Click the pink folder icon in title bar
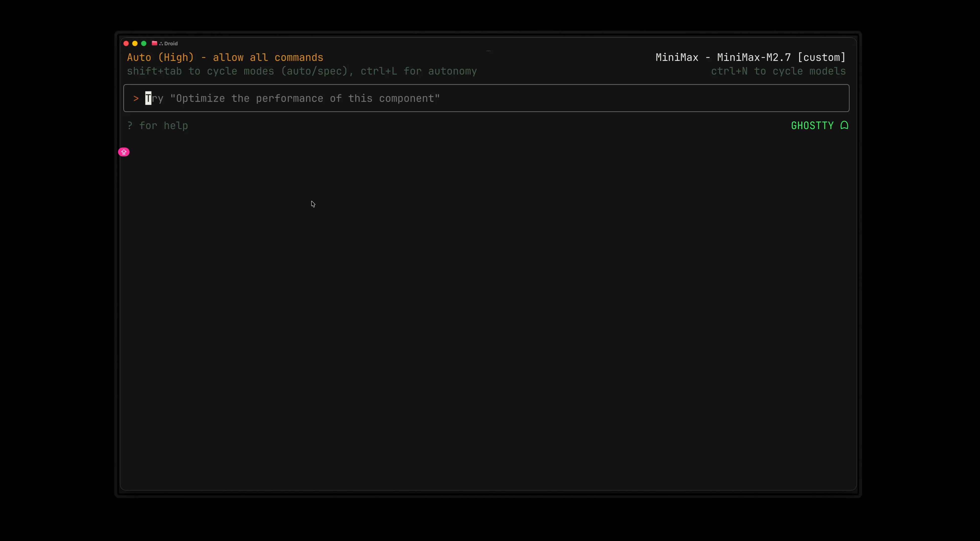The image size is (980, 541). [154, 43]
